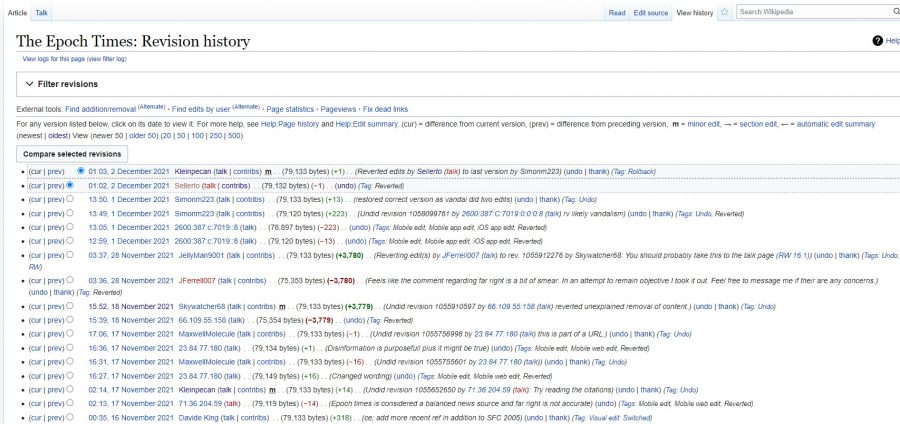900x424 pixels.
Task: Click the search magnifier icon
Action: pos(897,11)
